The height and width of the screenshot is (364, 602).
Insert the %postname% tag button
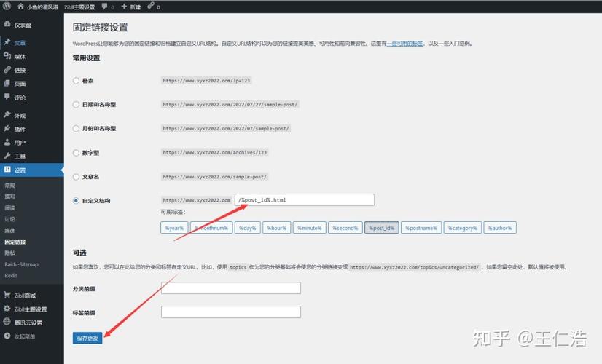[x=421, y=228]
